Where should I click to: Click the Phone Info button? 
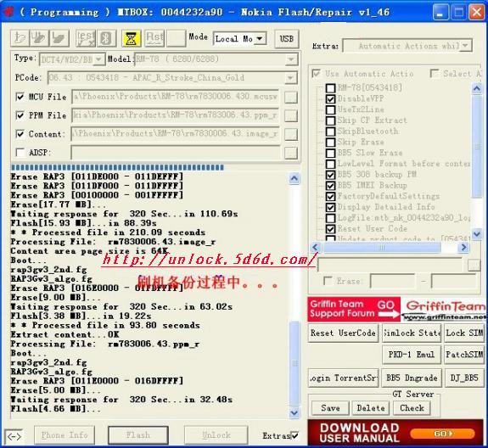65,435
